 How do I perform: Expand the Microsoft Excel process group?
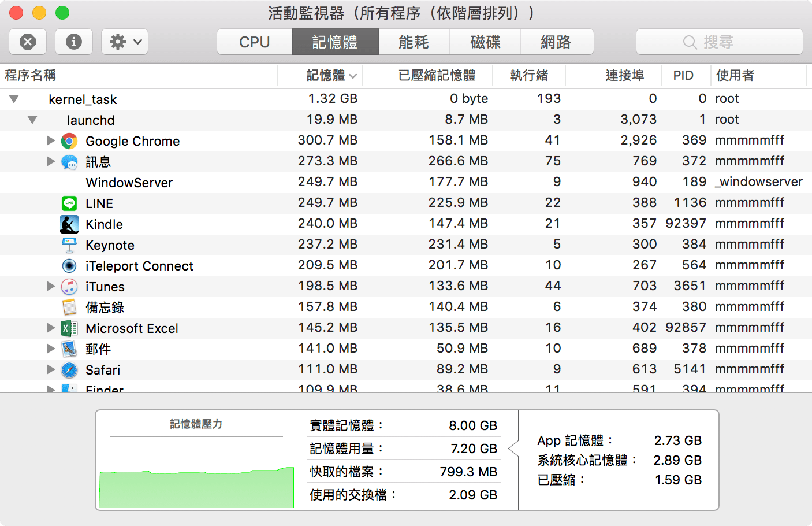(50, 328)
